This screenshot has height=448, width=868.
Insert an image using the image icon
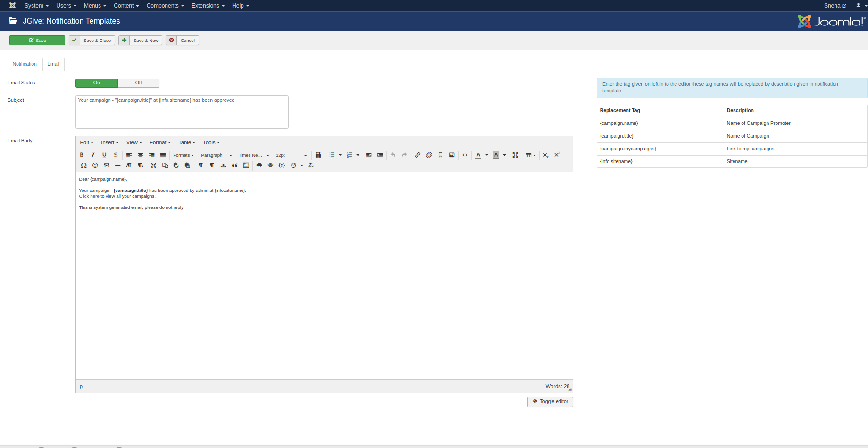pos(451,155)
